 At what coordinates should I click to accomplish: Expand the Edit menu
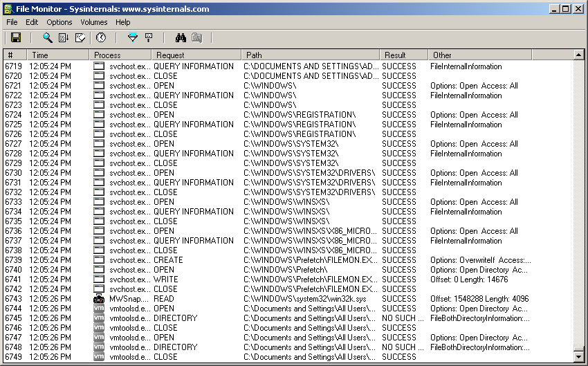click(32, 22)
